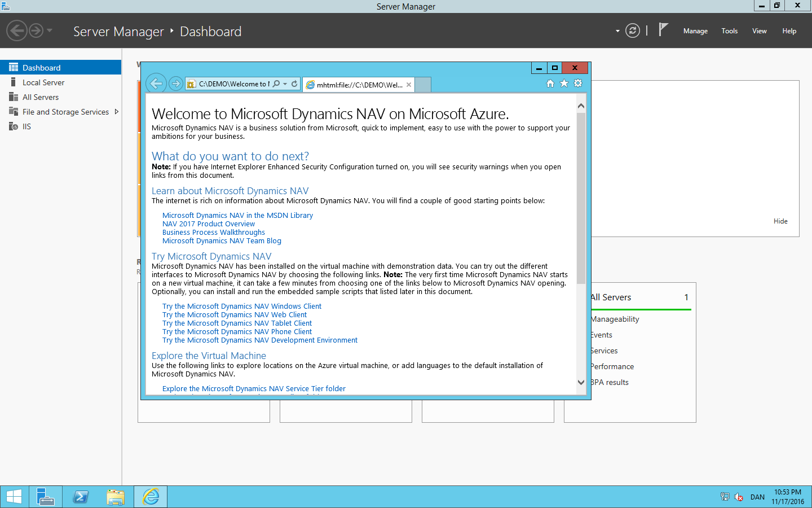Click the Windows Start button
This screenshot has width=812, height=508.
[x=14, y=497]
